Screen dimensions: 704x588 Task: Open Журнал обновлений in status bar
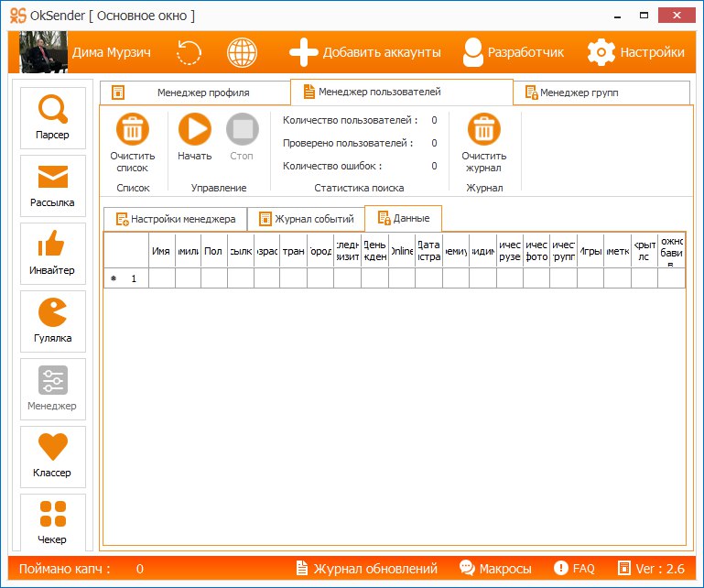pyautogui.click(x=366, y=569)
